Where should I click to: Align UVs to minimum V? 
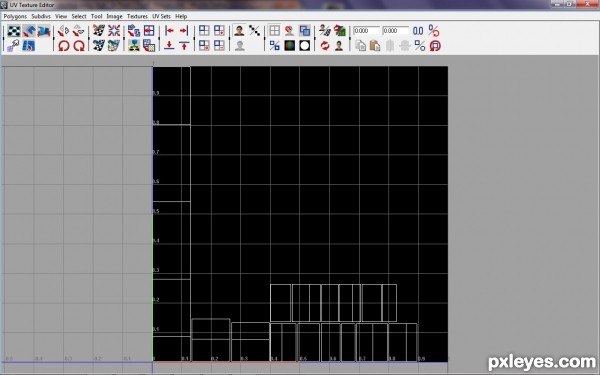(x=169, y=46)
